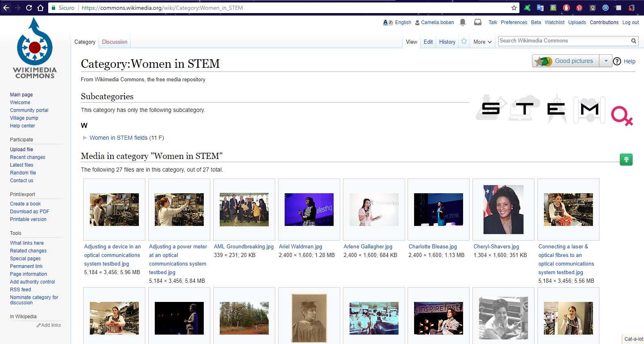The image size is (644, 344).
Task: Click the Help question mark icon
Action: coord(617,61)
